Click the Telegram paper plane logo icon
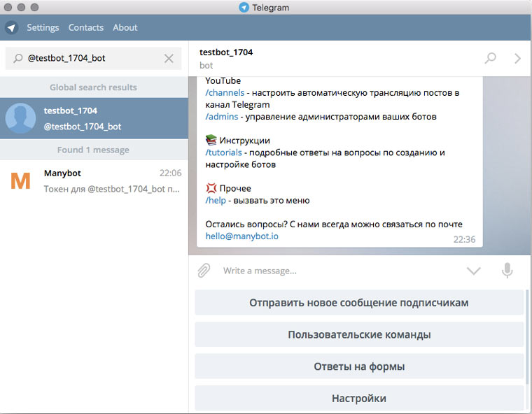Viewport: 532px width, 414px height. (x=11, y=27)
